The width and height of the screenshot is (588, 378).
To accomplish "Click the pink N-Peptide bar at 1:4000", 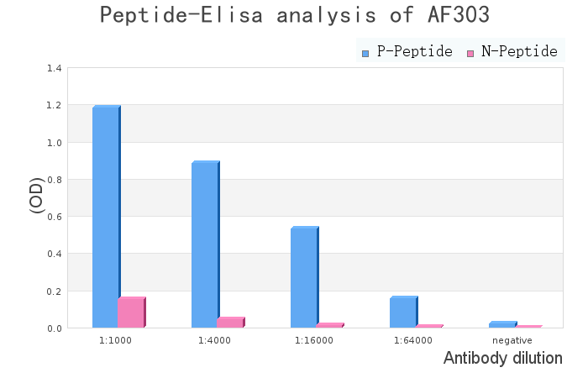I will (x=230, y=323).
